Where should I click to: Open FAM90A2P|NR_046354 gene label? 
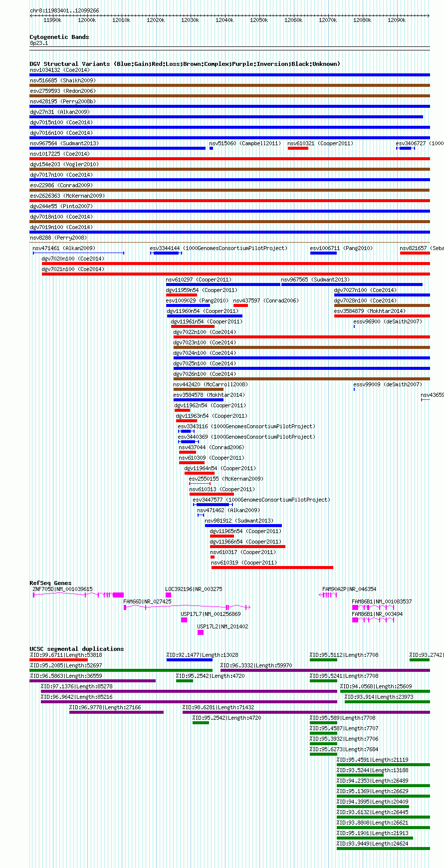click(350, 589)
